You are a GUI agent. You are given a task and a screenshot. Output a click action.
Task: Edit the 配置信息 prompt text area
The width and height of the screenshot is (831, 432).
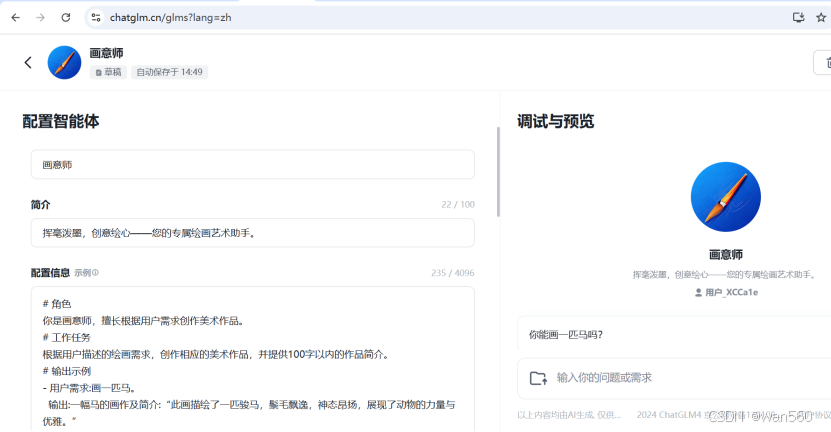pyautogui.click(x=252, y=359)
